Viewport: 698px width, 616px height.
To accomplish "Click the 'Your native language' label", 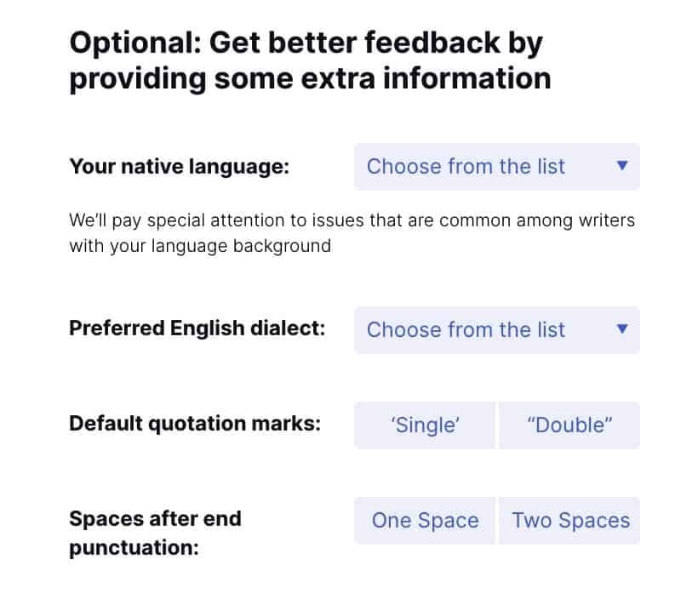I will click(x=178, y=167).
